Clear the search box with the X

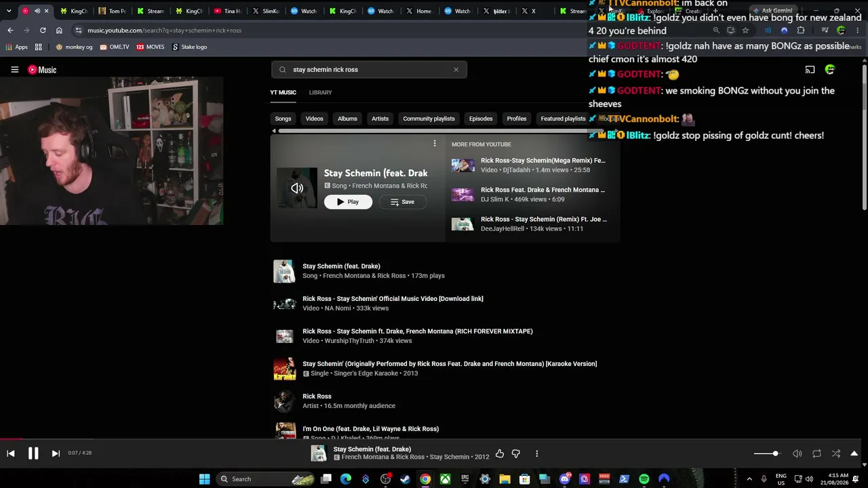(x=456, y=69)
